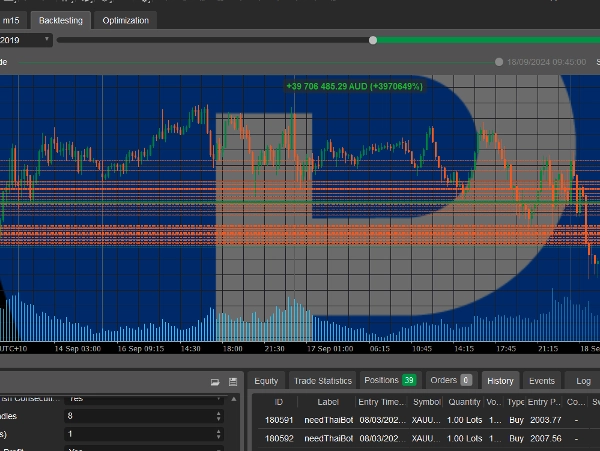Open the Orders tab
Screen dimensions: 600x451
[x=449, y=381]
